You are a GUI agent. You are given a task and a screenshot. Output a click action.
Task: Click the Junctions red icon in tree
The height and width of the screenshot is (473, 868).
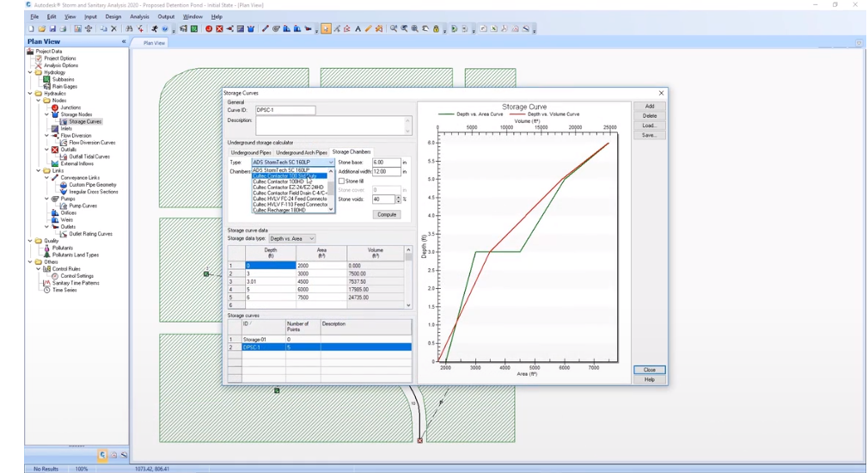(x=55, y=107)
